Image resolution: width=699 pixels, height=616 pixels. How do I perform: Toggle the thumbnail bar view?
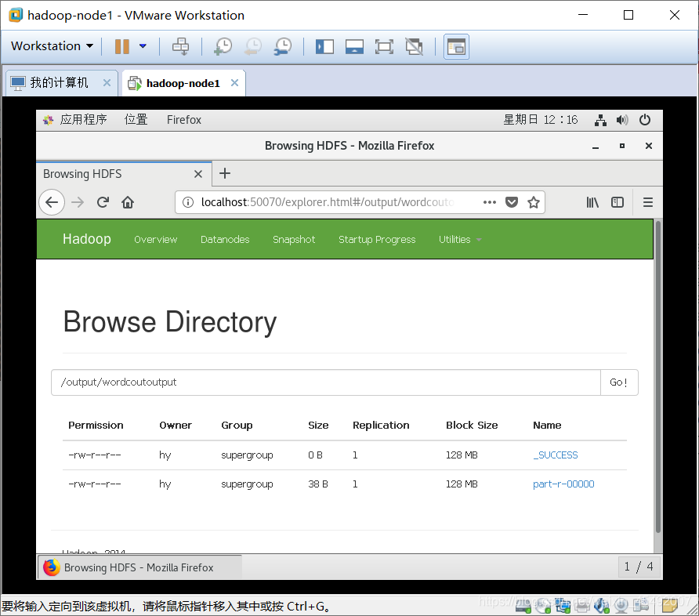click(x=354, y=46)
